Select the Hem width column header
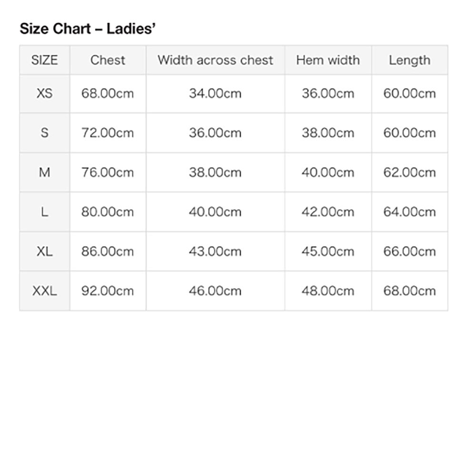476x476 pixels. point(328,60)
